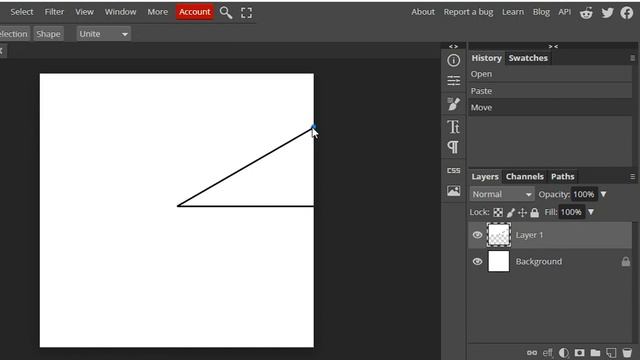The width and height of the screenshot is (640, 360).
Task: Toggle lock all padlock icon
Action: 534,212
